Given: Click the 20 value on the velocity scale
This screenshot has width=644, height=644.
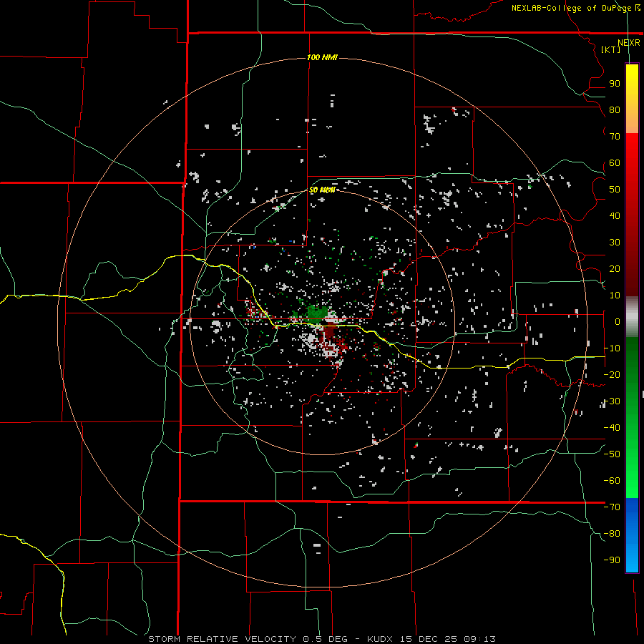Looking at the screenshot, I should tap(615, 268).
